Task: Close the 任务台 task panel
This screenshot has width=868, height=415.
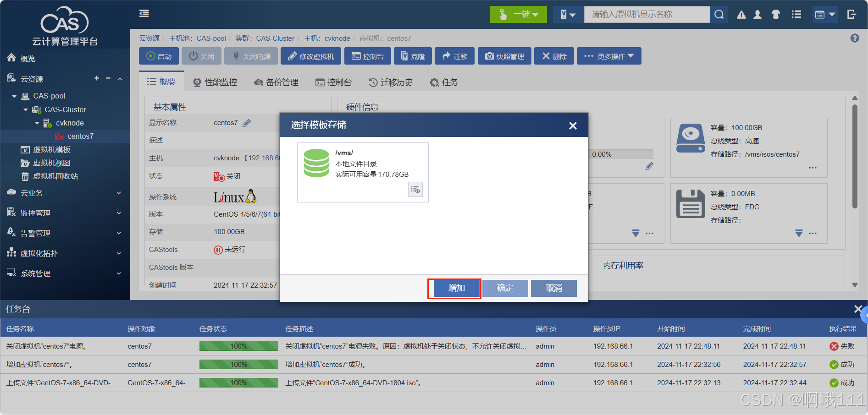Action: 858,309
